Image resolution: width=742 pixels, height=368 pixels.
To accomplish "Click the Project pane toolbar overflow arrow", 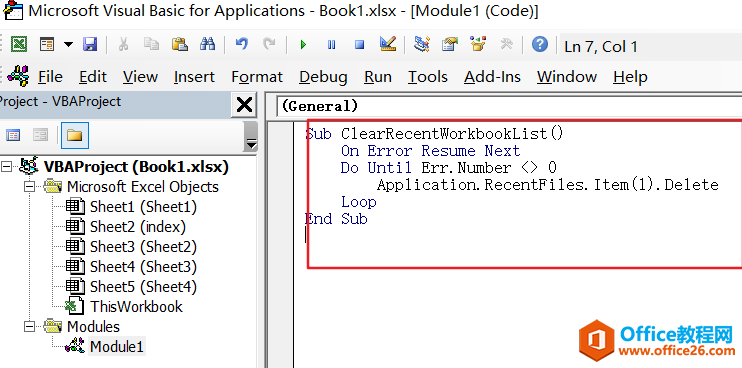I will (x=251, y=137).
